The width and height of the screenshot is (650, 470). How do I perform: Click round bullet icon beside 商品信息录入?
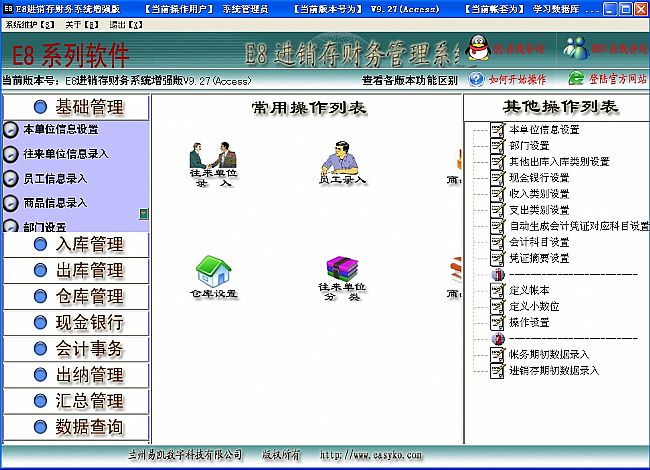point(10,203)
